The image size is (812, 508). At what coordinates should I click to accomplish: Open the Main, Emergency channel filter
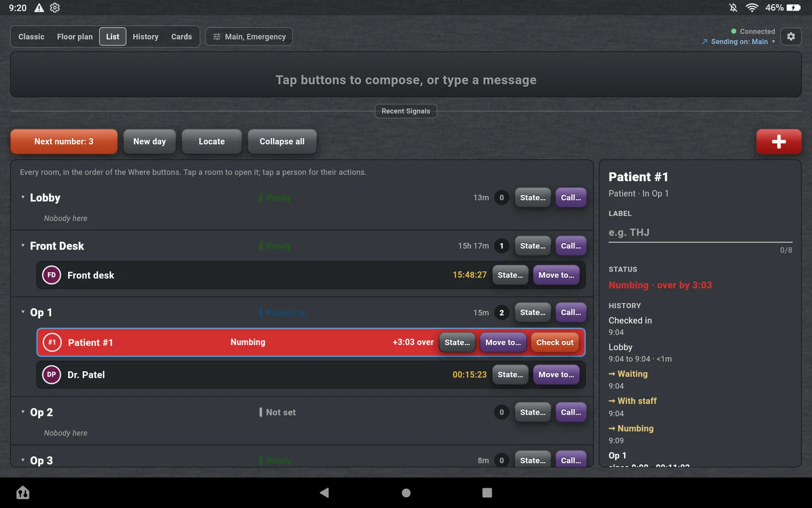click(249, 37)
